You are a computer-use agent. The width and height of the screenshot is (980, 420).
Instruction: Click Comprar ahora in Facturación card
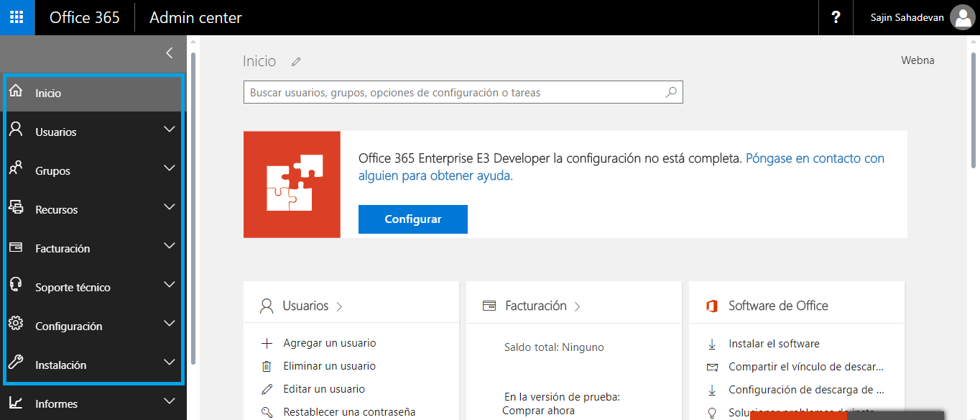tap(538, 411)
